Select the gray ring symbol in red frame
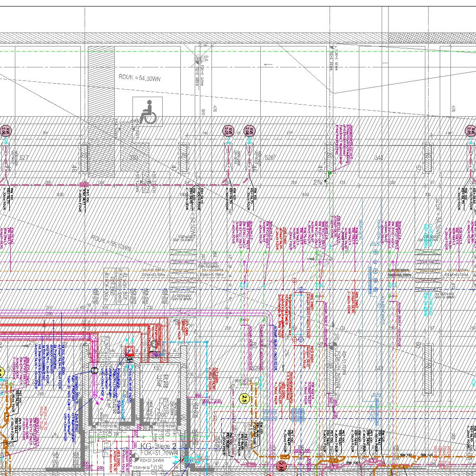This screenshot has width=476, height=476. (x=153, y=344)
